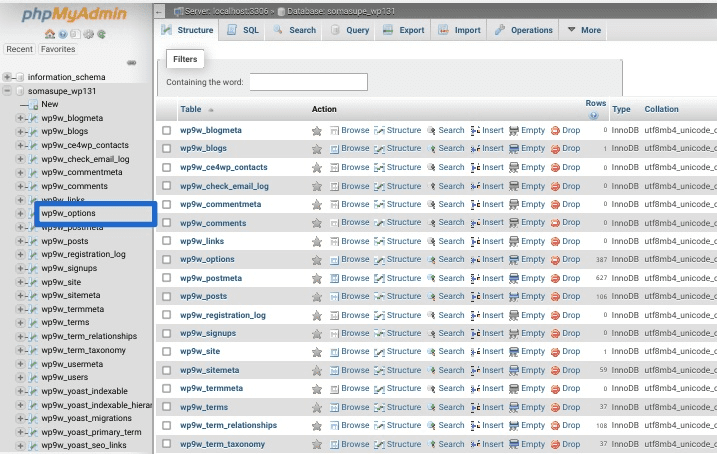Tick the checkbox for wp9w_term_relationships
717x454 pixels.
pyautogui.click(x=166, y=425)
